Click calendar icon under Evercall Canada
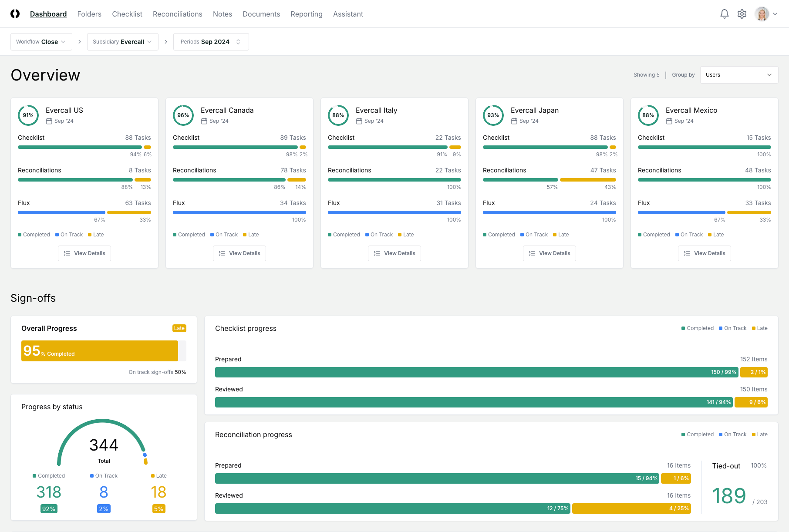789x532 pixels. 204,121
